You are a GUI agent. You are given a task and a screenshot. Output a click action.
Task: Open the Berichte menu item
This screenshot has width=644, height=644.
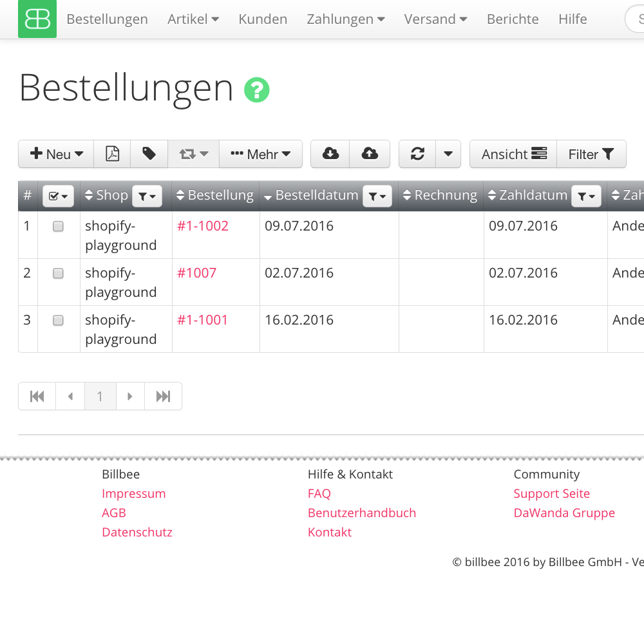(513, 19)
